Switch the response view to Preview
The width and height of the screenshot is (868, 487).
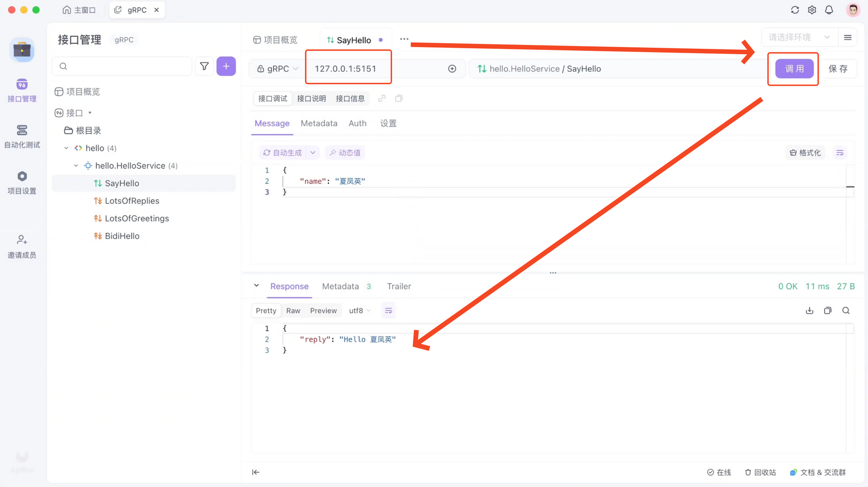[323, 311]
